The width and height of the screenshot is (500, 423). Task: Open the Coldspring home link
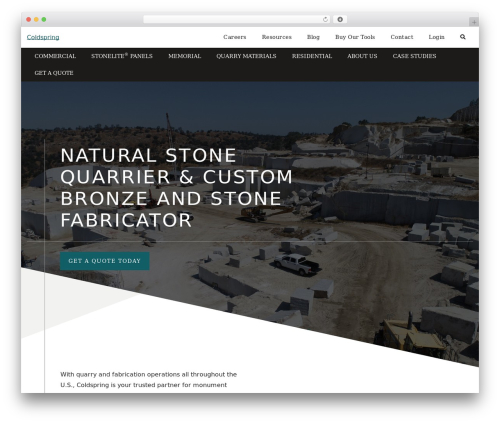[x=43, y=37]
